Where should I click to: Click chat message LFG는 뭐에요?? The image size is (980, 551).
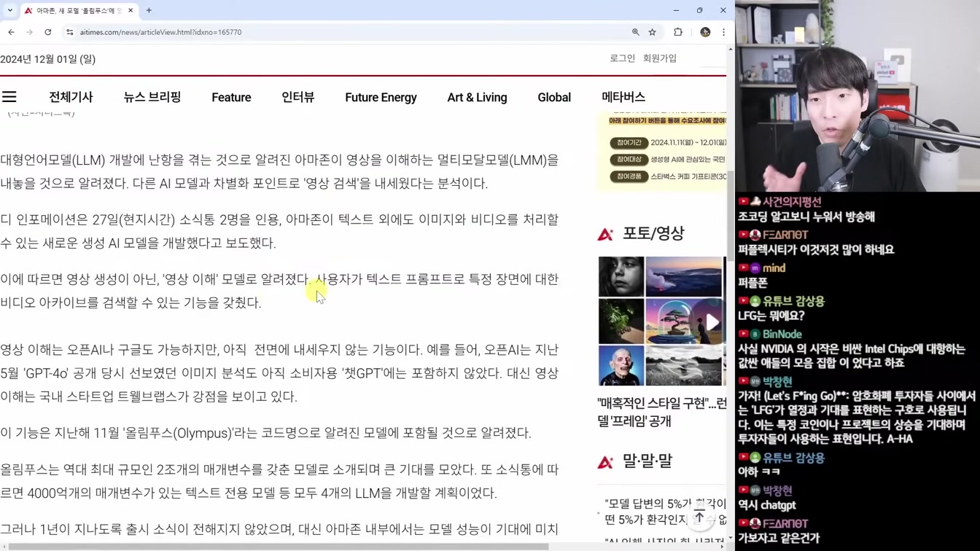(771, 316)
